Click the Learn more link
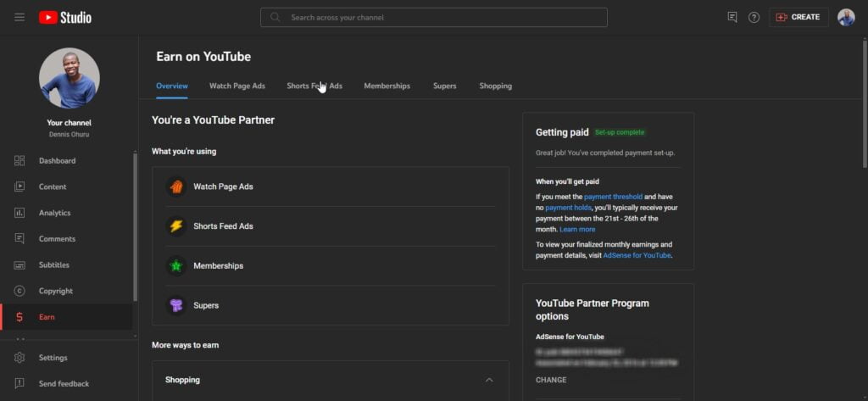Viewport: 868px width, 401px height. coord(577,229)
